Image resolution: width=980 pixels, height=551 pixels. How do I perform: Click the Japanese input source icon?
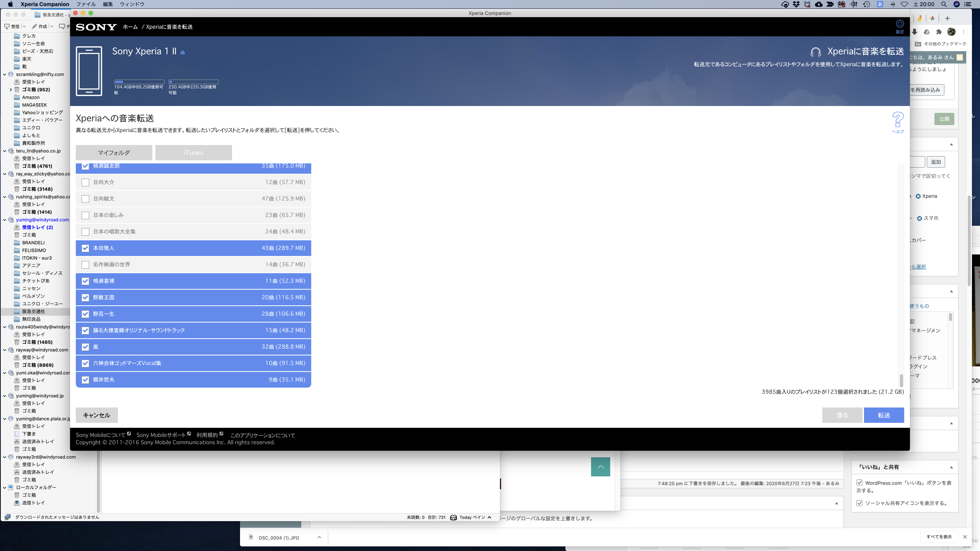880,4
